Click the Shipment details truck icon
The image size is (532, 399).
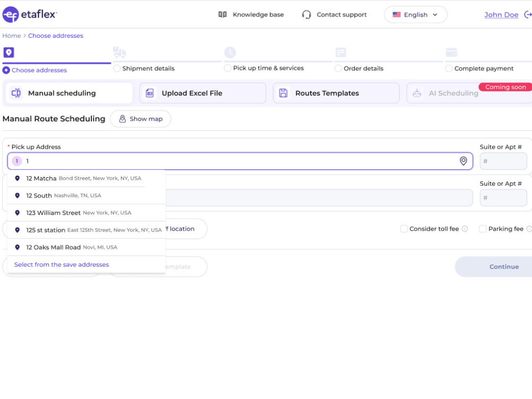(119, 53)
